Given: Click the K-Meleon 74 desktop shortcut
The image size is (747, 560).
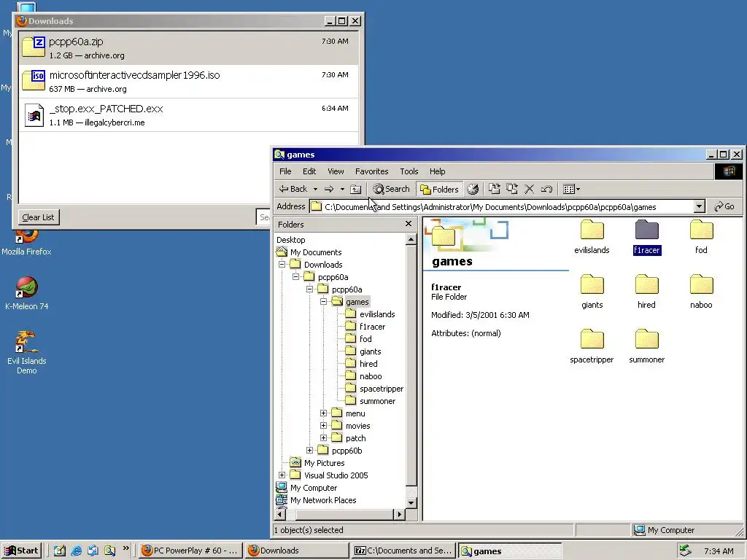Looking at the screenshot, I should tap(27, 293).
